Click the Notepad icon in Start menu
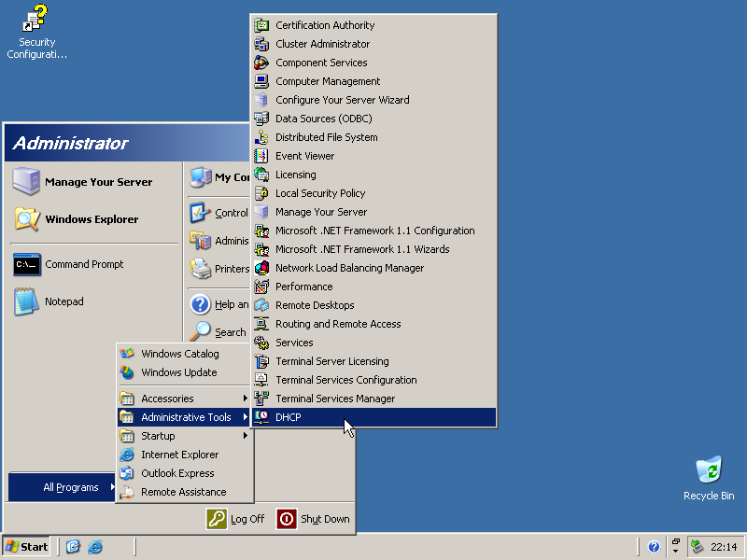Screen dimensions: 747x560 27,301
